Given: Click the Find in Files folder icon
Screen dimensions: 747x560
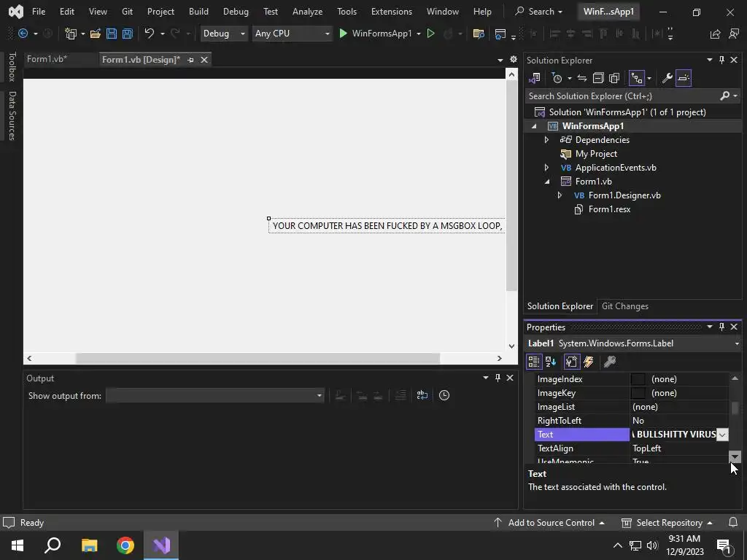Looking at the screenshot, I should tap(479, 34).
